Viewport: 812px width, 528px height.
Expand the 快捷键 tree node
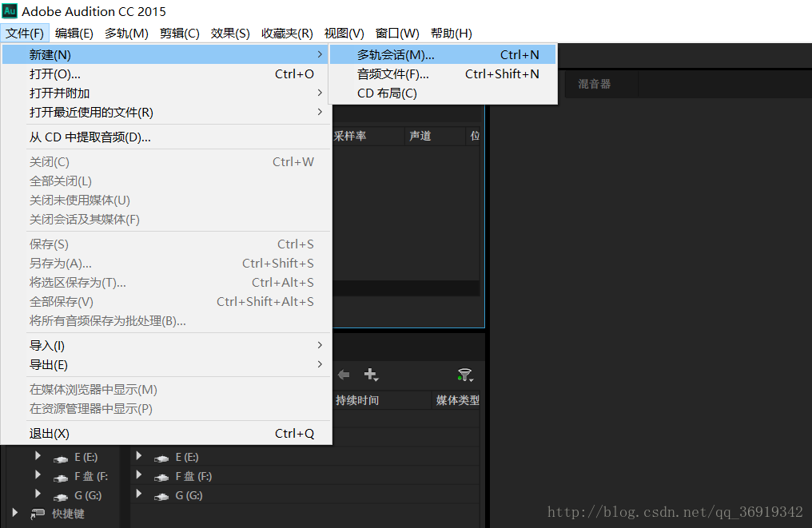[15, 513]
